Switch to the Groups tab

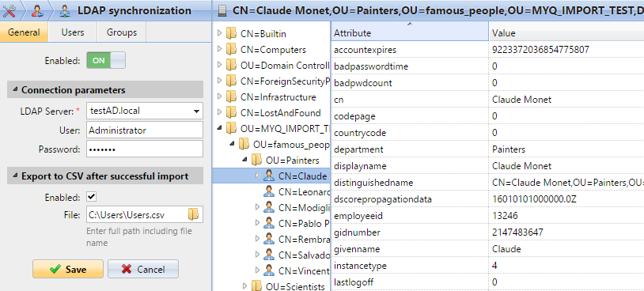(122, 32)
